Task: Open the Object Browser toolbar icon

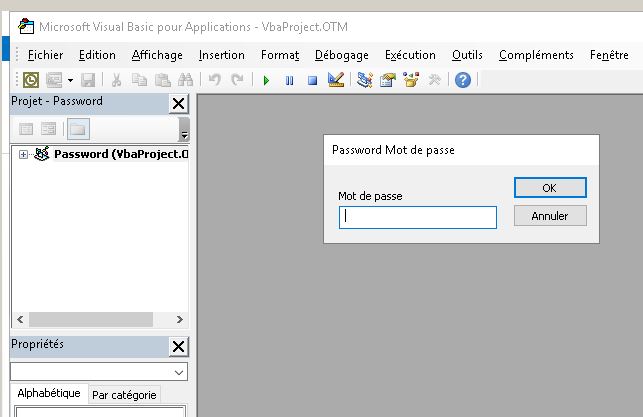Action: coord(411,80)
